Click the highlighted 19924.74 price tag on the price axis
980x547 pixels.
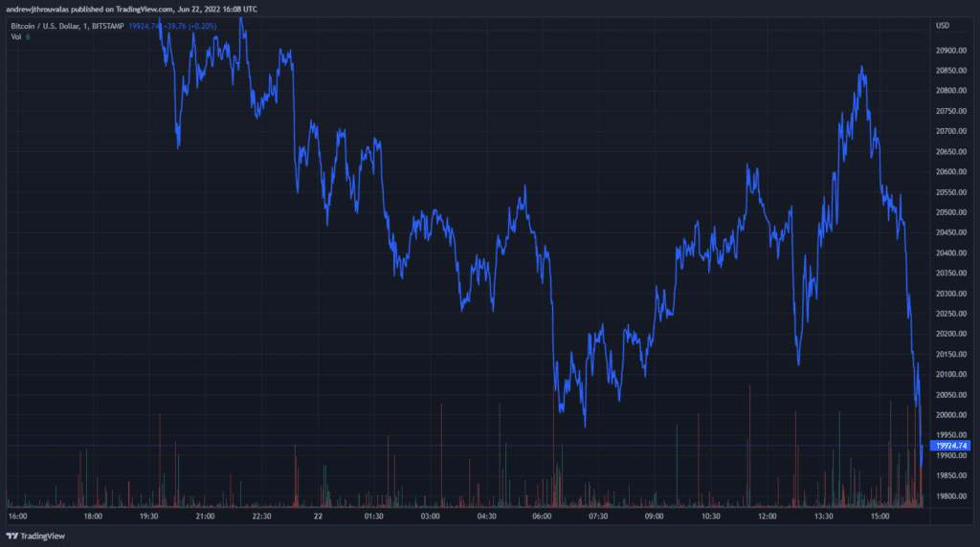(x=950, y=446)
